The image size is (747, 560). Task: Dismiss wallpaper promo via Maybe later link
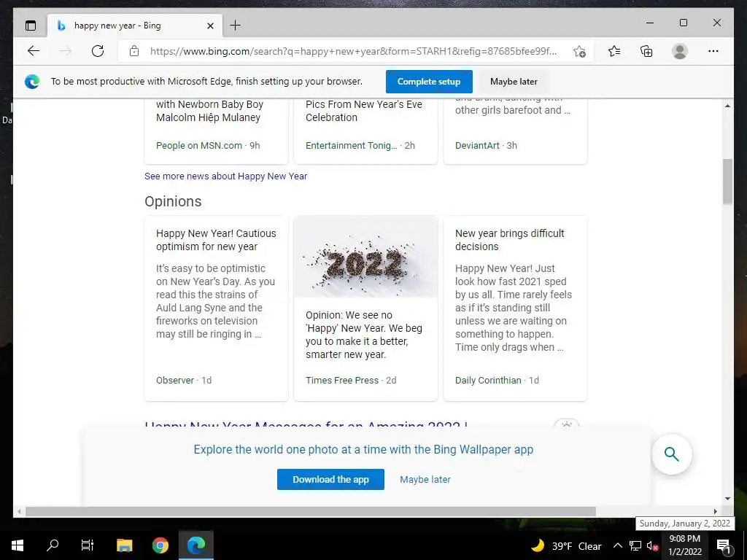(x=425, y=480)
